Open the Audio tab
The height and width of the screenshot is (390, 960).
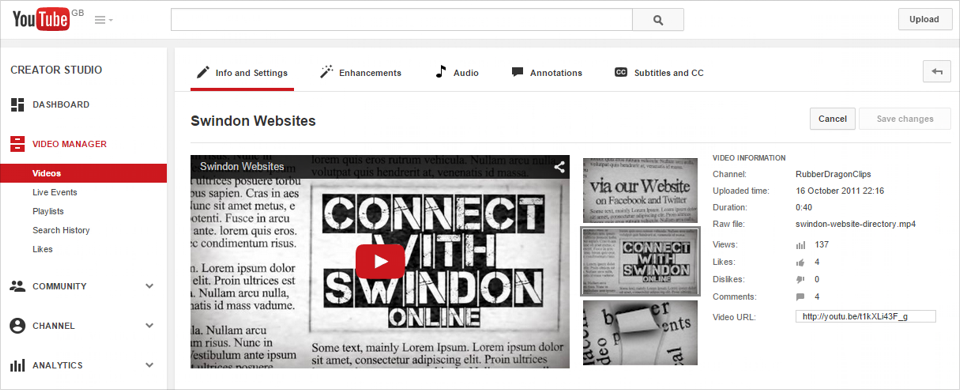click(x=457, y=73)
